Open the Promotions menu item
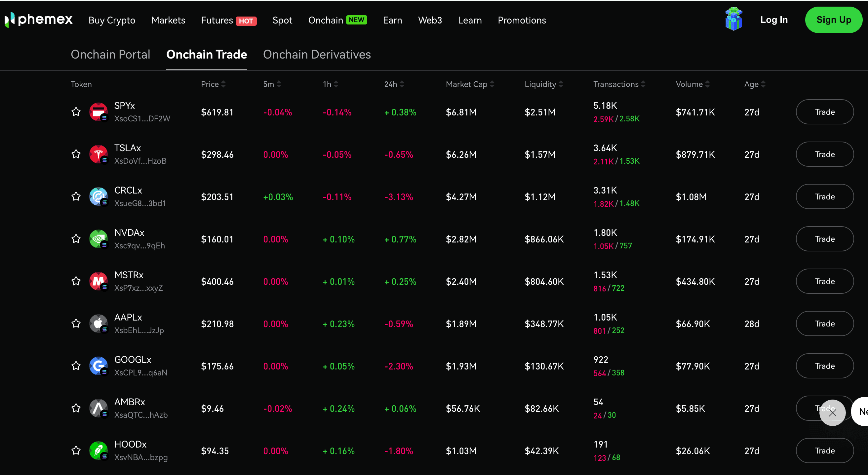The height and width of the screenshot is (475, 868). tap(522, 20)
